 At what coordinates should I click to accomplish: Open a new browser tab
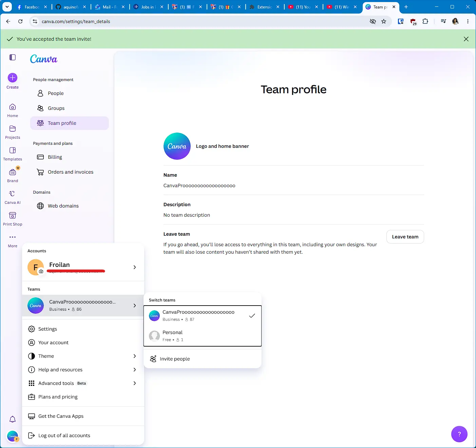[406, 7]
